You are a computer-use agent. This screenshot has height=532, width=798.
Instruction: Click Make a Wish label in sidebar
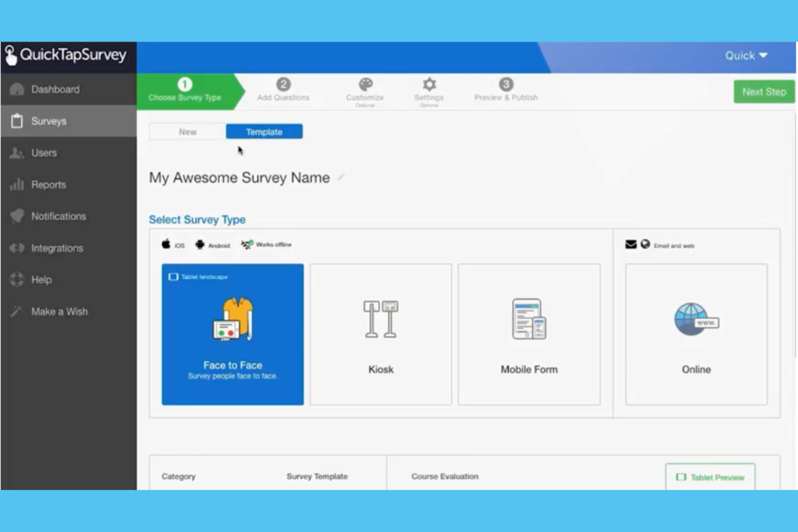[x=59, y=312]
